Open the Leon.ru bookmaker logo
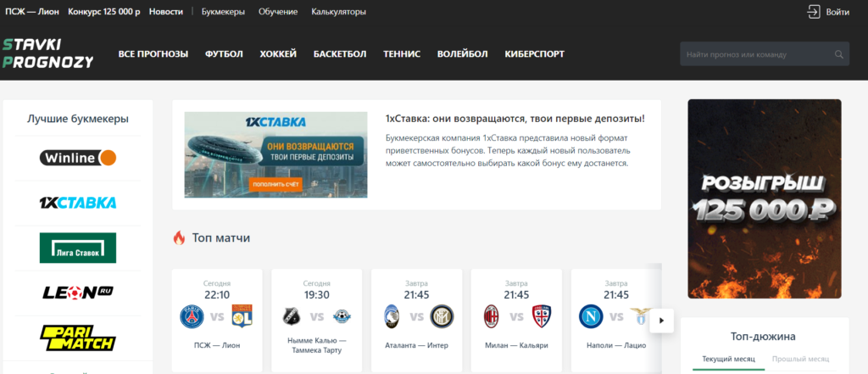 coord(78,292)
